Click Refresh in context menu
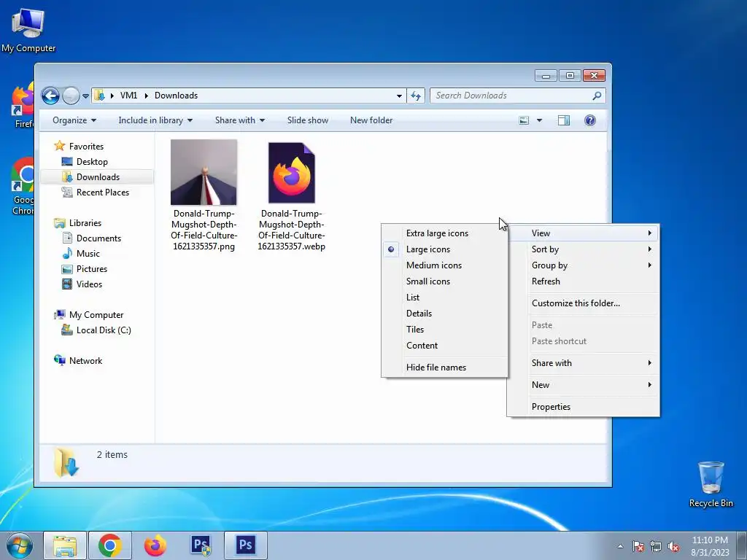Image resolution: width=747 pixels, height=560 pixels. (583, 281)
